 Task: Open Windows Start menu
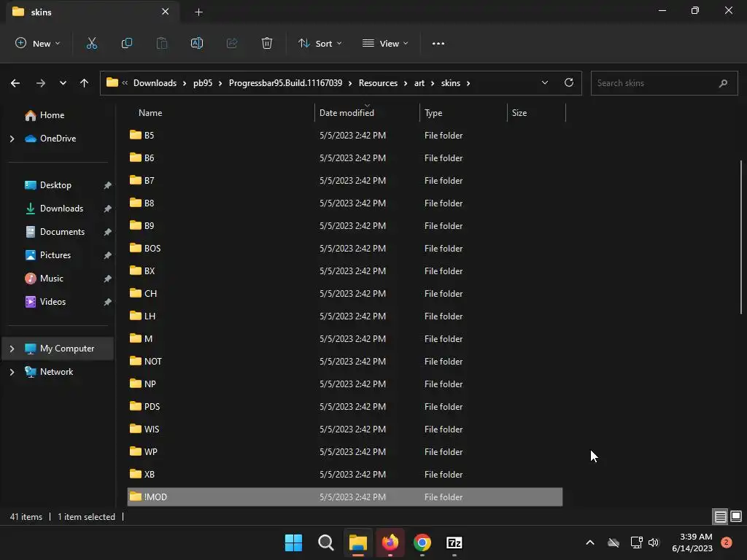point(293,542)
